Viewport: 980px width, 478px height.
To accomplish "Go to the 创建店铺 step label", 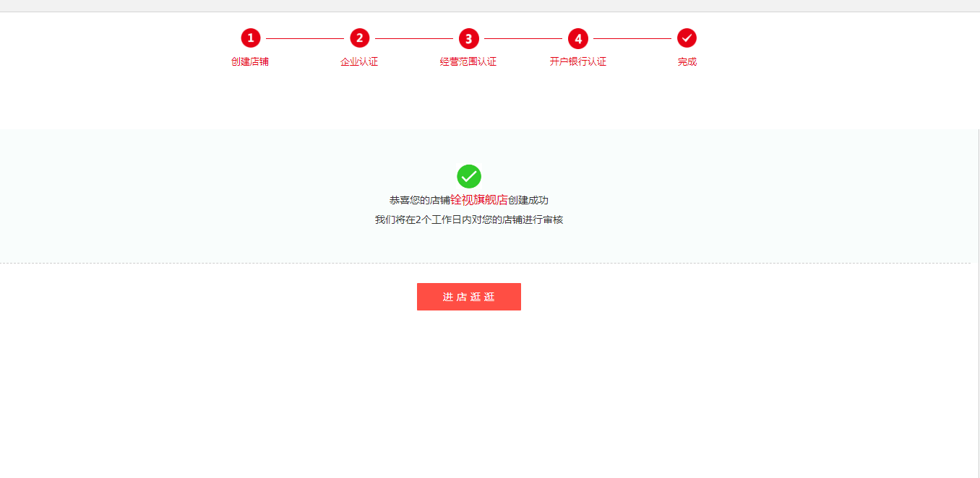I will point(250,62).
